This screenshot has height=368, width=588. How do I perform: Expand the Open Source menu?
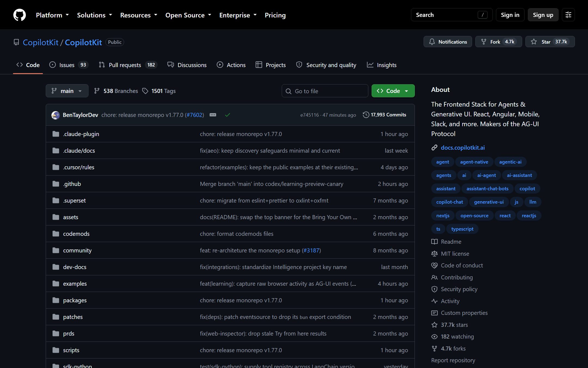(188, 15)
